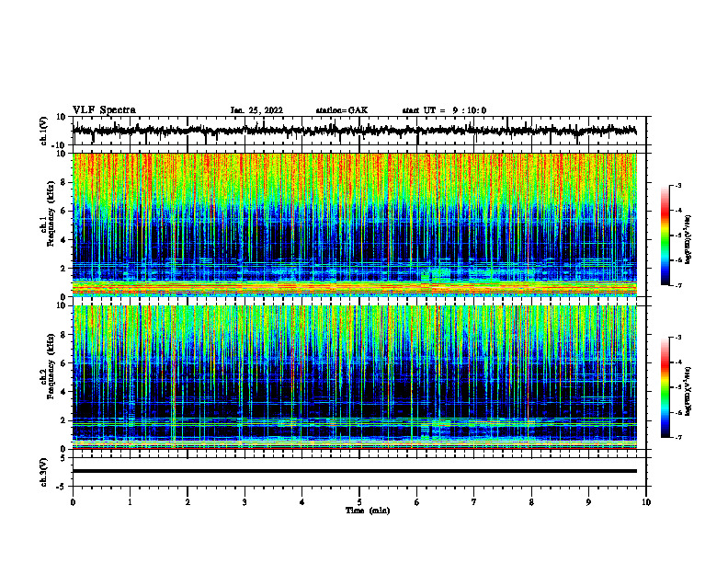Click the ch.1 spectrogram color scale bar
728x563 pixels.
point(665,236)
